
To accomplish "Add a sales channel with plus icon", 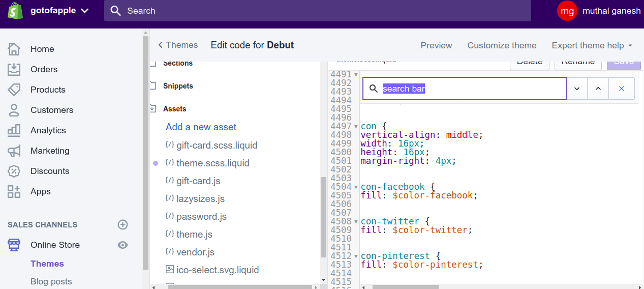I will click(x=122, y=224).
